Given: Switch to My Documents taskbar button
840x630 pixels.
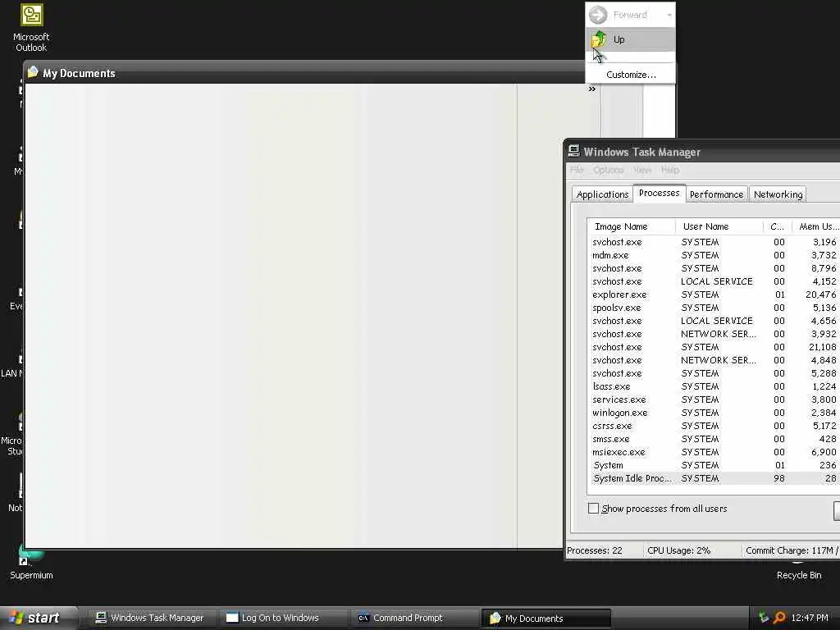Looking at the screenshot, I should [x=546, y=618].
